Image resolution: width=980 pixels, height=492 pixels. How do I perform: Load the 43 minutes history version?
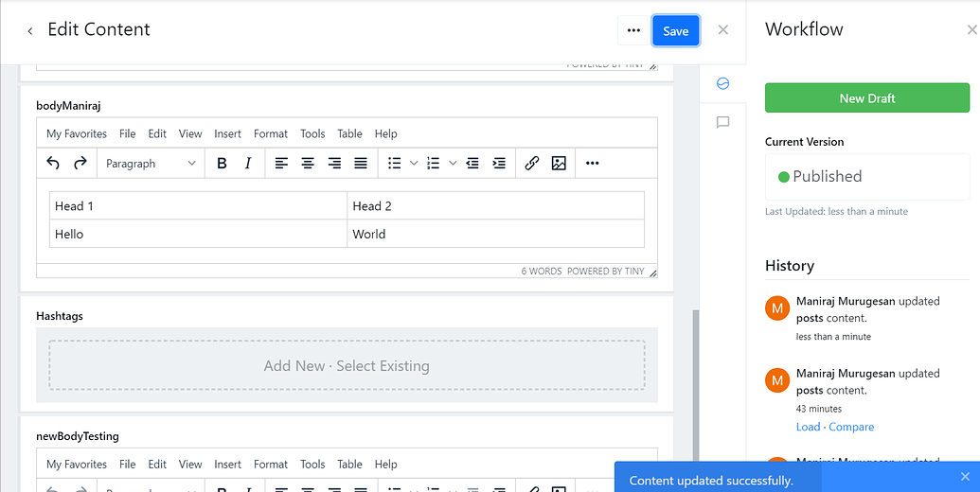click(x=808, y=427)
